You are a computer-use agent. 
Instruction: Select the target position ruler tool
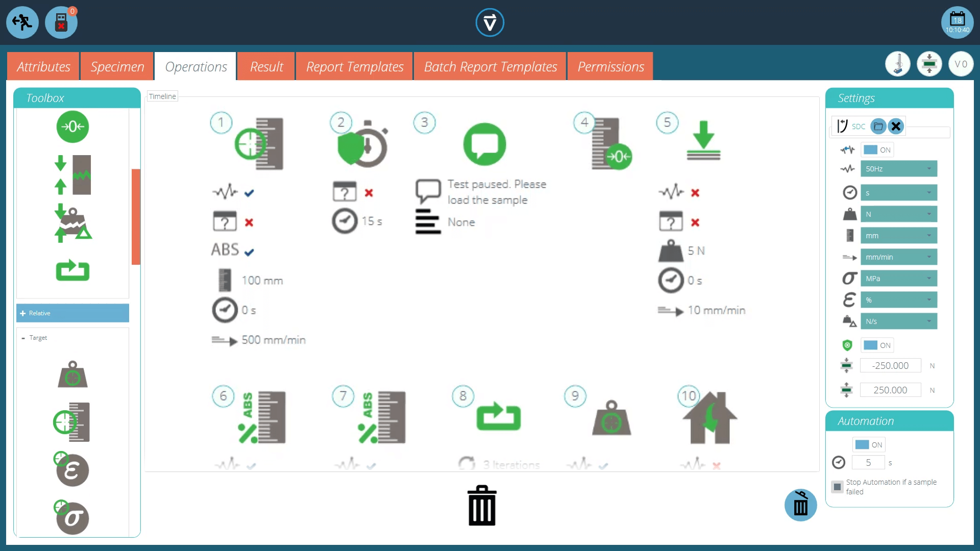point(71,422)
